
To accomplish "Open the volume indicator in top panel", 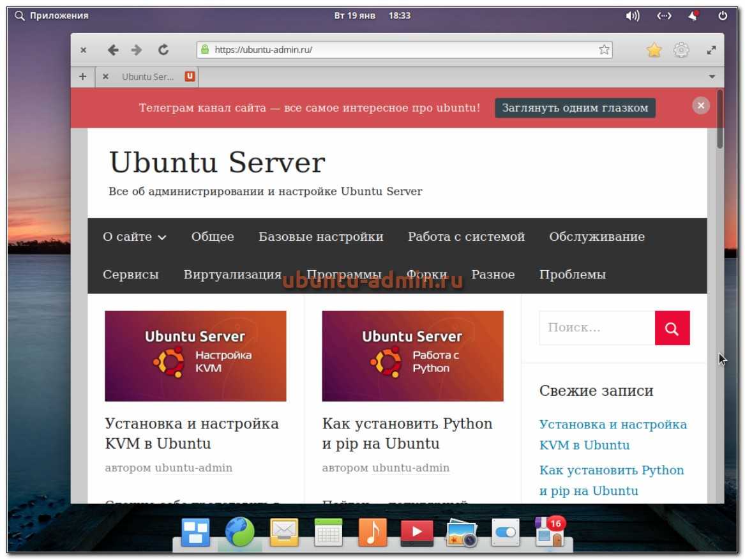I will (x=632, y=15).
